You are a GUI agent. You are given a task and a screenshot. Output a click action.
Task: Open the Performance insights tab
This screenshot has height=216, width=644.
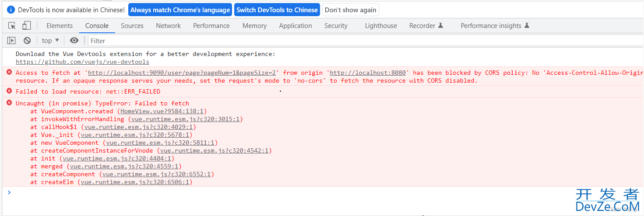495,25
